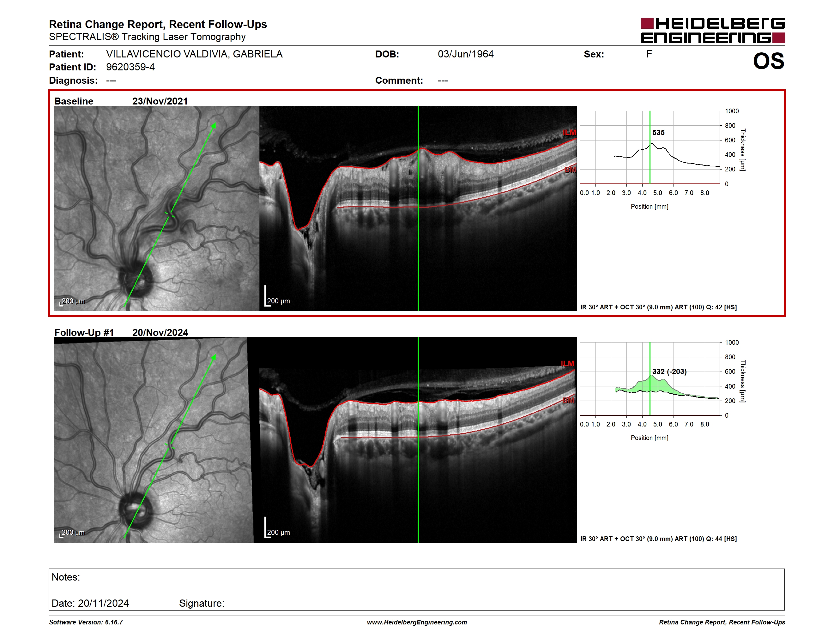
Task: Open the baseline infrared fundus image
Action: click(157, 208)
